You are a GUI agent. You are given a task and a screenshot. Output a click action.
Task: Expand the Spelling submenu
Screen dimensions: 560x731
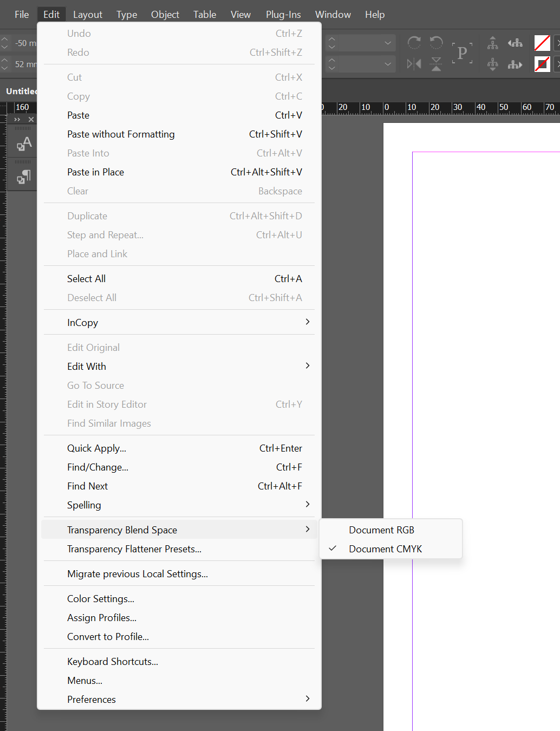coord(308,505)
